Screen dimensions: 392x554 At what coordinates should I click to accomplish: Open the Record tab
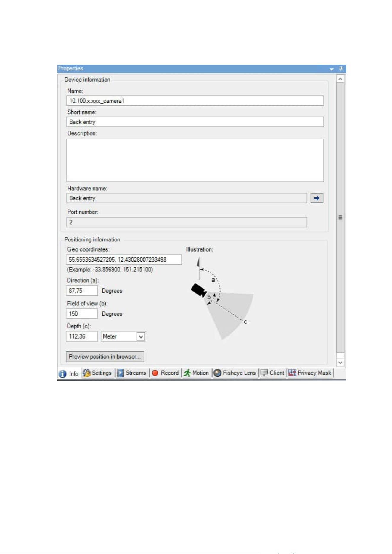tap(166, 373)
